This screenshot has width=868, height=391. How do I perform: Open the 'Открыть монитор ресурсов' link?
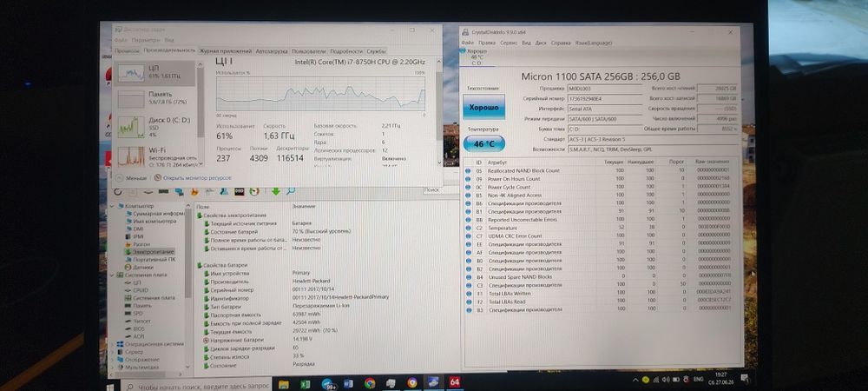pos(193,178)
